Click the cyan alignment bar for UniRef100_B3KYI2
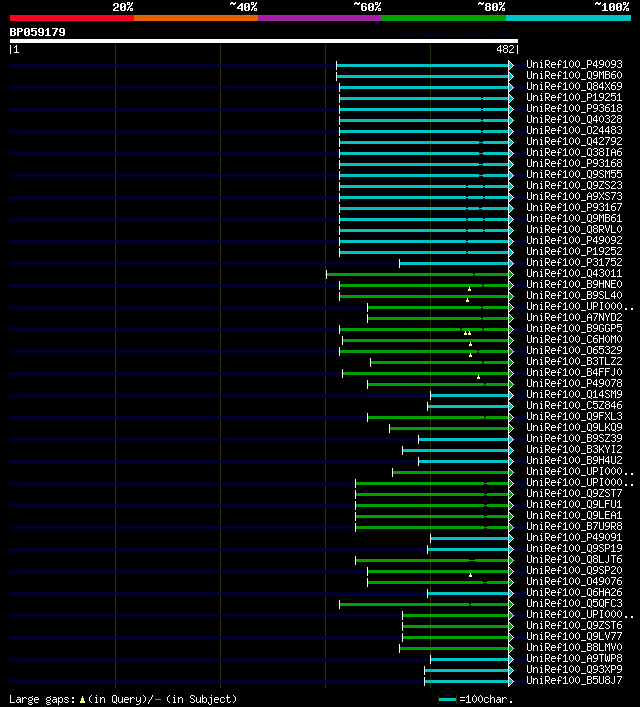This screenshot has height=707, width=640. 456,450
